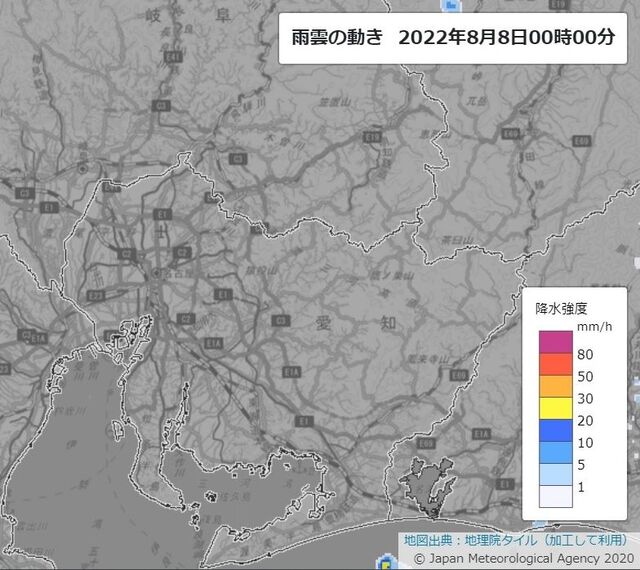Click the yellow rain cell at bottom edge
Image resolution: width=640 pixels, height=570 pixels.
point(385,563)
